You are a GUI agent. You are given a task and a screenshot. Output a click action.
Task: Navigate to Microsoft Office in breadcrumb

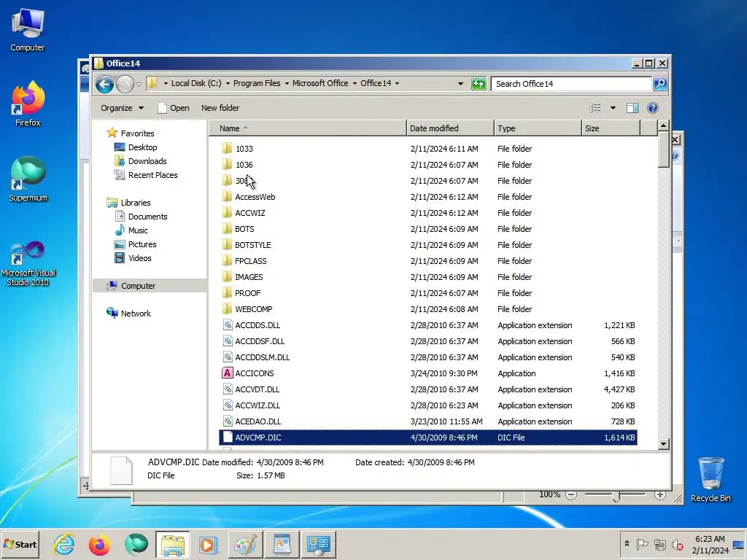320,83
